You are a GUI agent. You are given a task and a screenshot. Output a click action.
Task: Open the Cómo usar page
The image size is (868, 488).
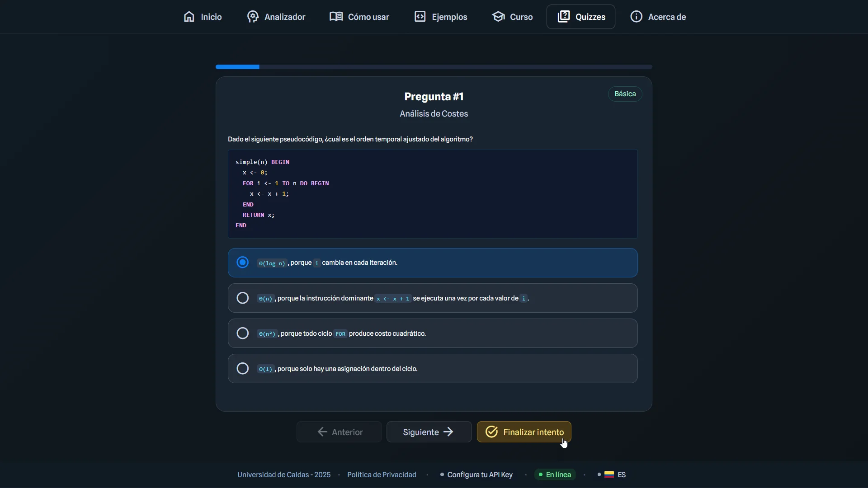pyautogui.click(x=359, y=17)
